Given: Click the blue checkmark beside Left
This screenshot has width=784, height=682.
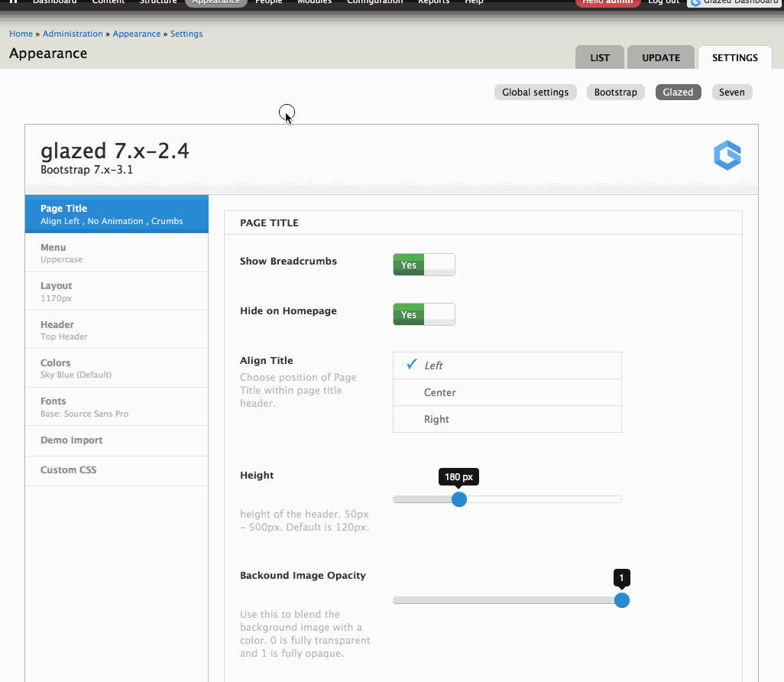Looking at the screenshot, I should coord(412,365).
